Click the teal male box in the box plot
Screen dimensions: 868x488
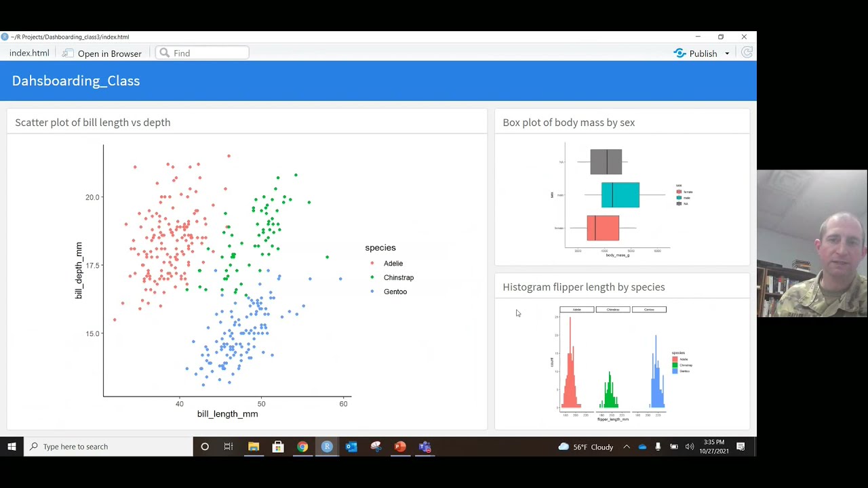[620, 195]
